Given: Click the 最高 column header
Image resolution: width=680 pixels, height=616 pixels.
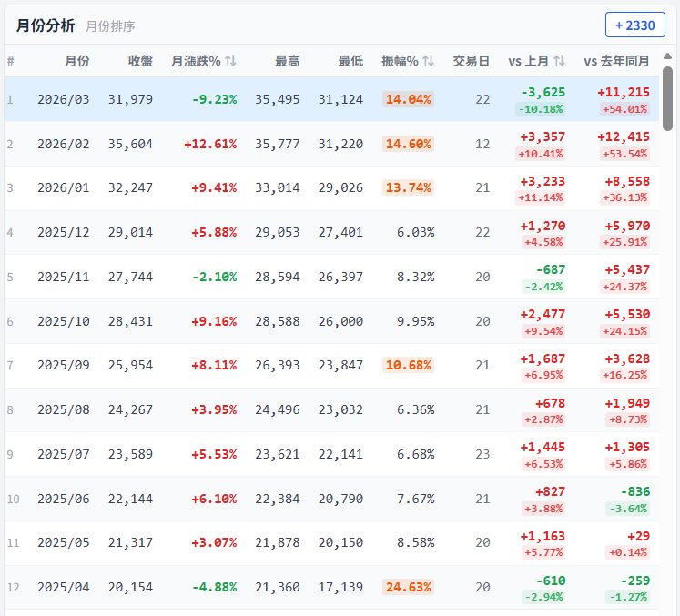Looking at the screenshot, I should click(288, 61).
